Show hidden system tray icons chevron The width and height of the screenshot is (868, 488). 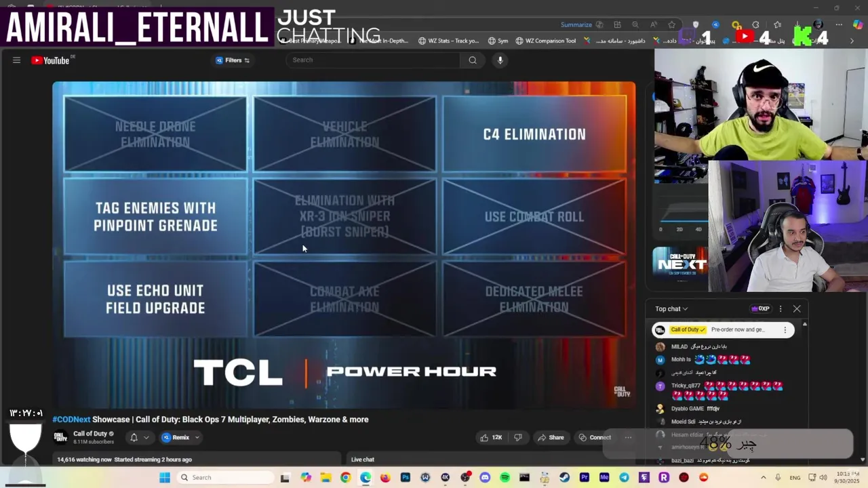click(x=763, y=477)
